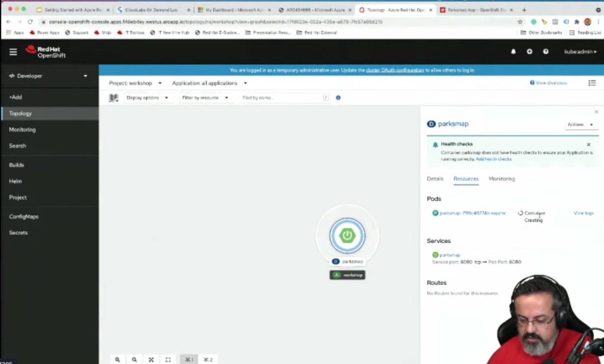The image size is (604, 364).
Task: Open ConfigMaps in the sidebar
Action: coord(49,217)
